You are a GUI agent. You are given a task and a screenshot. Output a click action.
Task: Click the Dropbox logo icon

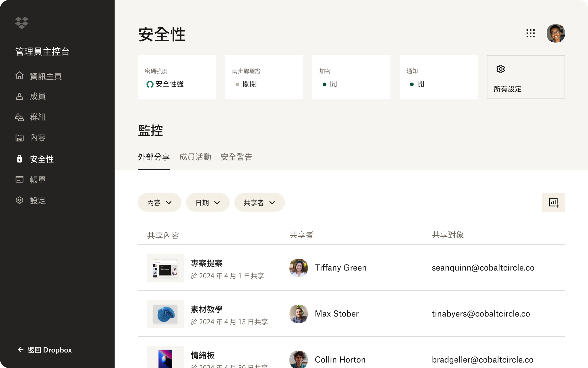tap(22, 23)
